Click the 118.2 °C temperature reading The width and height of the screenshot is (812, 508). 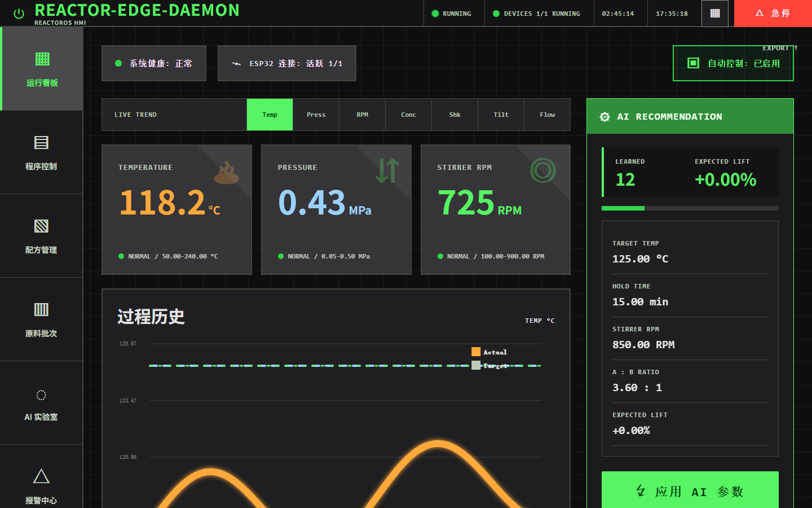pos(170,203)
